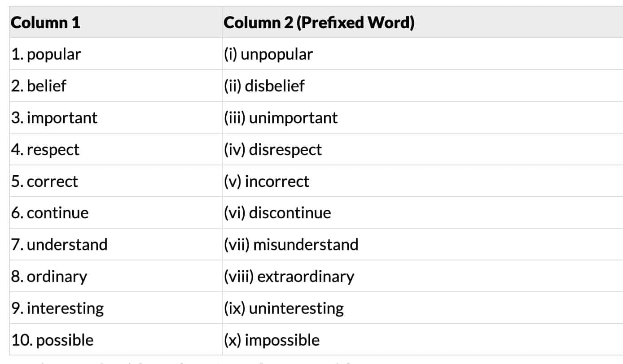Select '(iii) unimportant' in the table

[281, 117]
